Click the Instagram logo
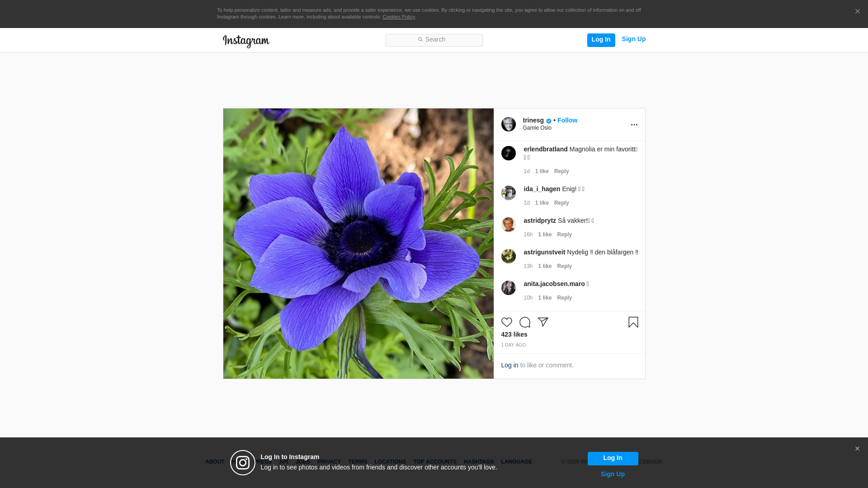The width and height of the screenshot is (868, 488). coord(246,42)
